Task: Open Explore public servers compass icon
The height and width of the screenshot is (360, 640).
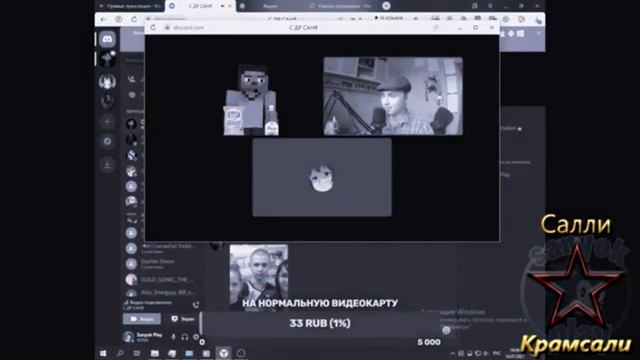Action: [107, 141]
